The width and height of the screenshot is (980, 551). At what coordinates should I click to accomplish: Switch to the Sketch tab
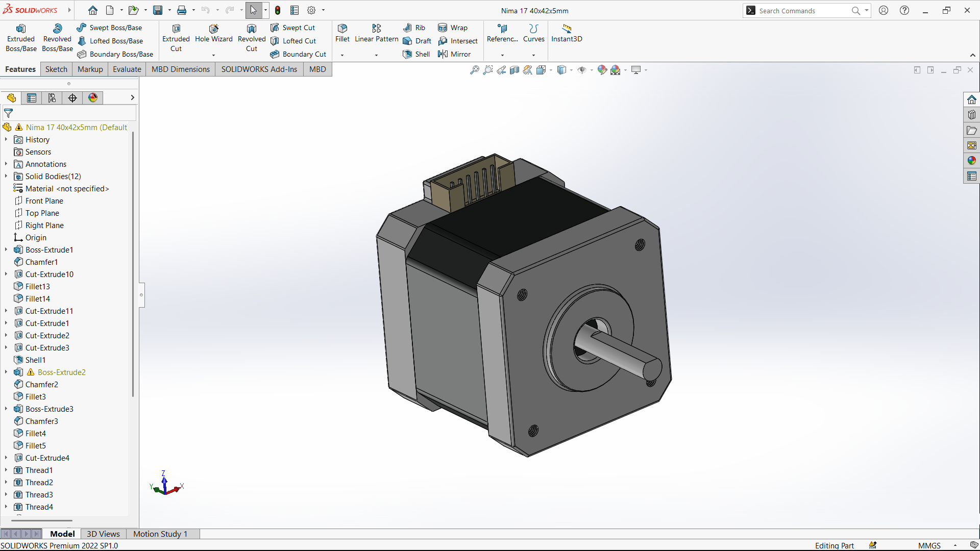coord(56,69)
